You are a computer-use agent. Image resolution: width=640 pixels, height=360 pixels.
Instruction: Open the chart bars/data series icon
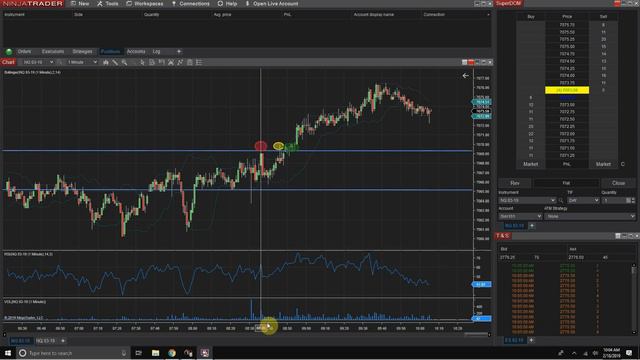click(106, 62)
